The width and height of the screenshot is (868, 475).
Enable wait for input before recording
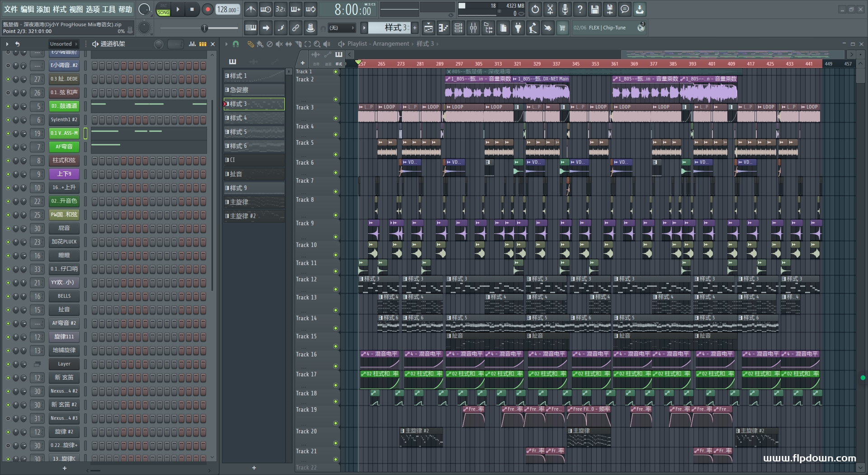(x=266, y=9)
